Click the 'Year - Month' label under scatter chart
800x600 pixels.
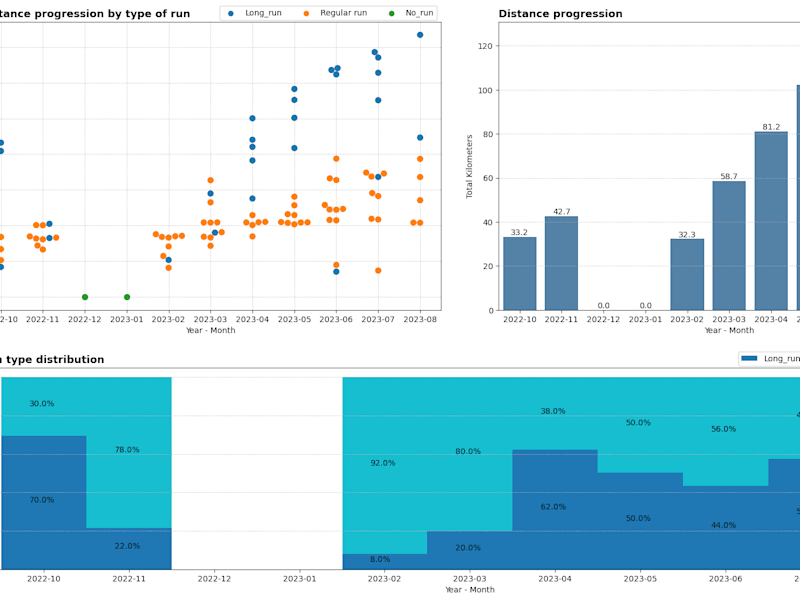[211, 330]
